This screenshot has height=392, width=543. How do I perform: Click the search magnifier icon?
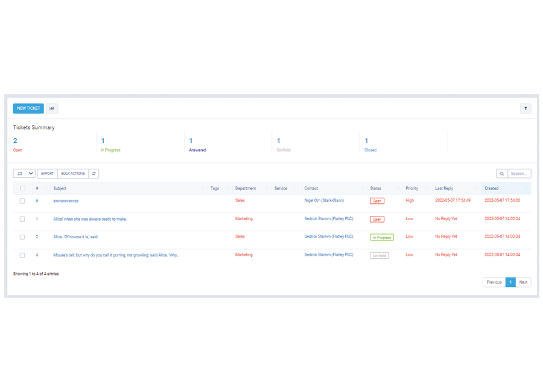[x=502, y=174]
